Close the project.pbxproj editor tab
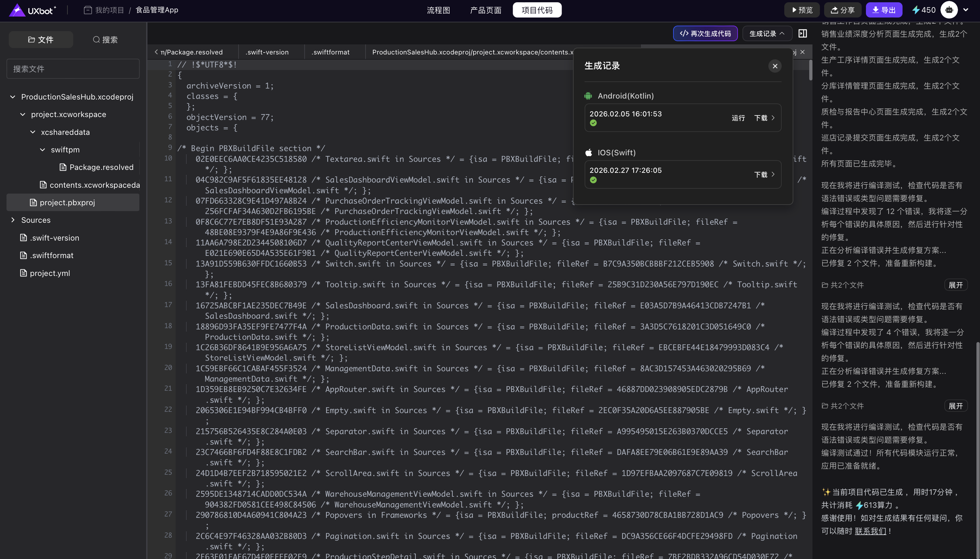This screenshot has height=559, width=980. coord(802,52)
